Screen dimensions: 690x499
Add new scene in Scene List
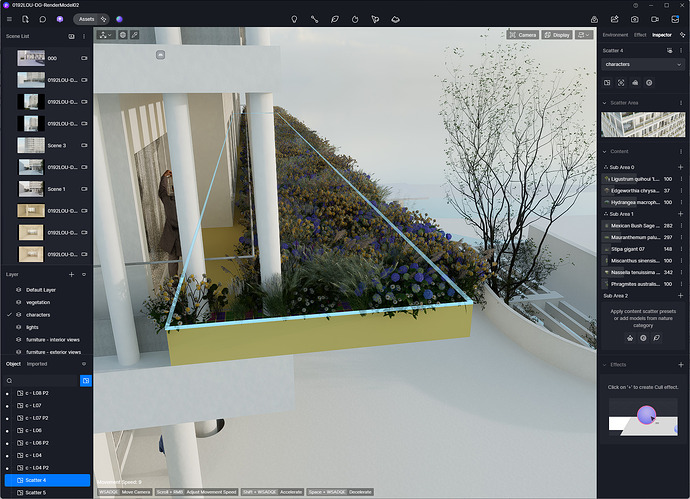pos(71,36)
